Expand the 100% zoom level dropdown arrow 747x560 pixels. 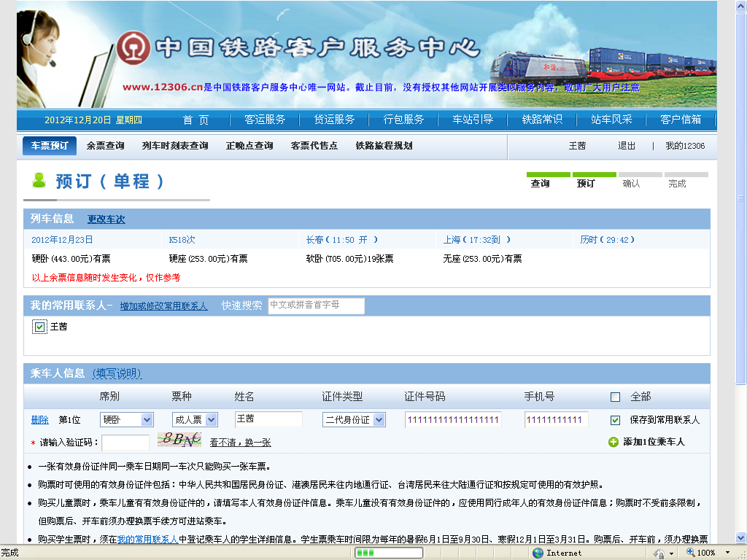pyautogui.click(x=727, y=553)
